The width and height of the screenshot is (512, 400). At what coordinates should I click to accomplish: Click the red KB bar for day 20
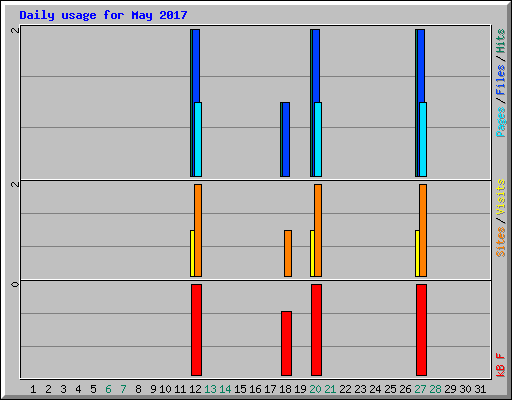(317, 330)
